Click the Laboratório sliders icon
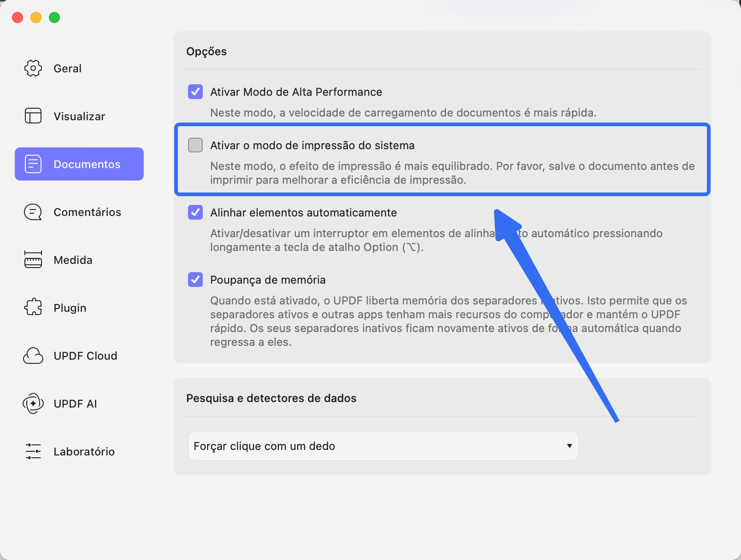 point(33,451)
